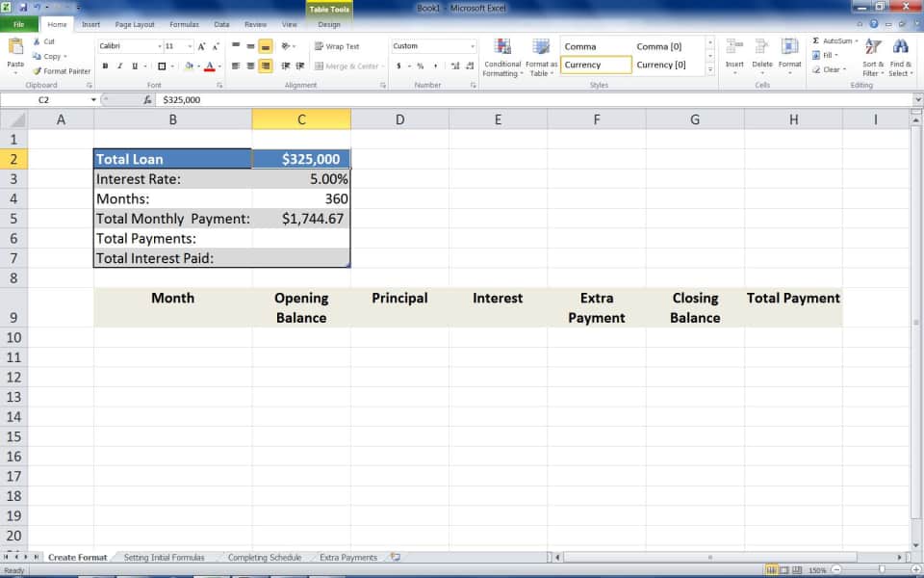Click the Font Color red swatch
This screenshot has width=924, height=578.
(x=211, y=69)
